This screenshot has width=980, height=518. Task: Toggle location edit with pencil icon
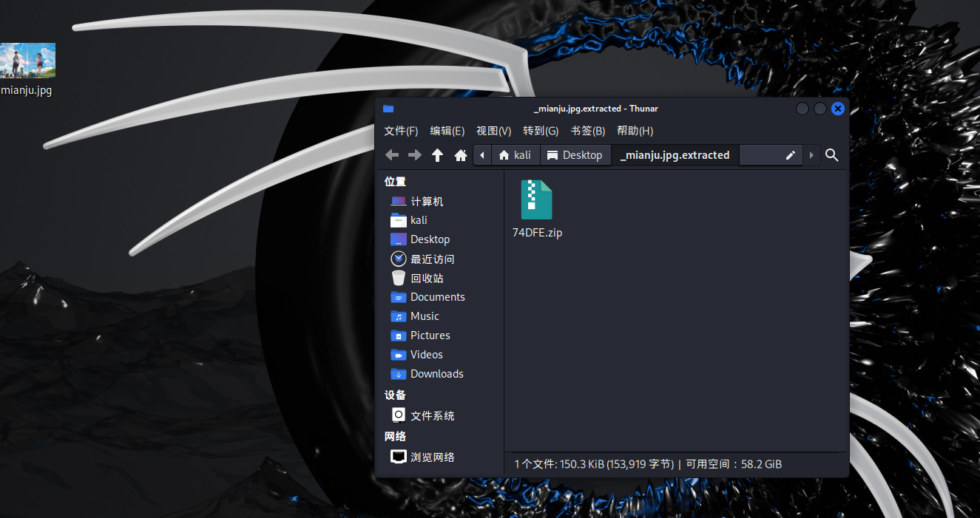(x=791, y=155)
